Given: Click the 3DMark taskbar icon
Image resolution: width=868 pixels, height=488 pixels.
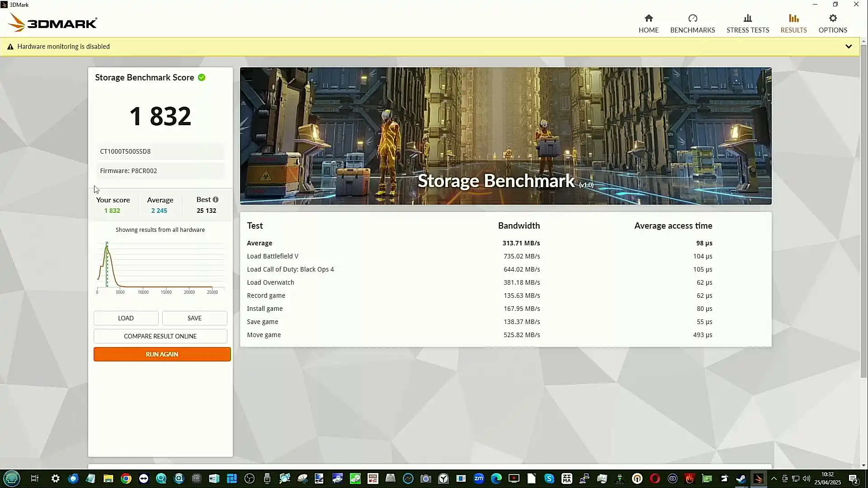Looking at the screenshot, I should pyautogui.click(x=759, y=479).
